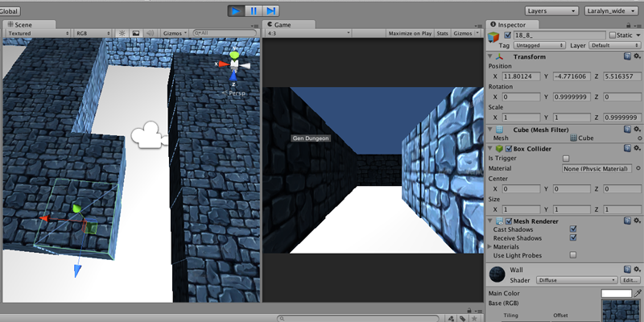Viewport: 644px width, 322px height.
Task: Pause the game with the Pause button
Action: tap(254, 10)
